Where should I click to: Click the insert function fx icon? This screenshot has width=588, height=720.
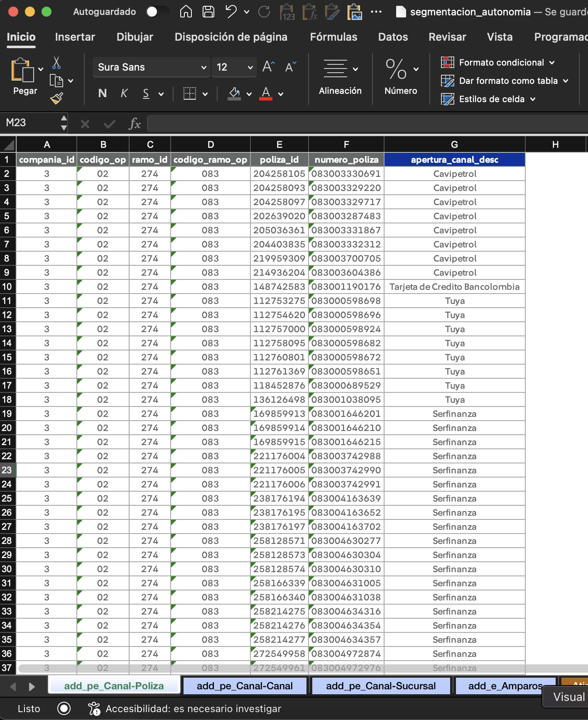click(135, 123)
